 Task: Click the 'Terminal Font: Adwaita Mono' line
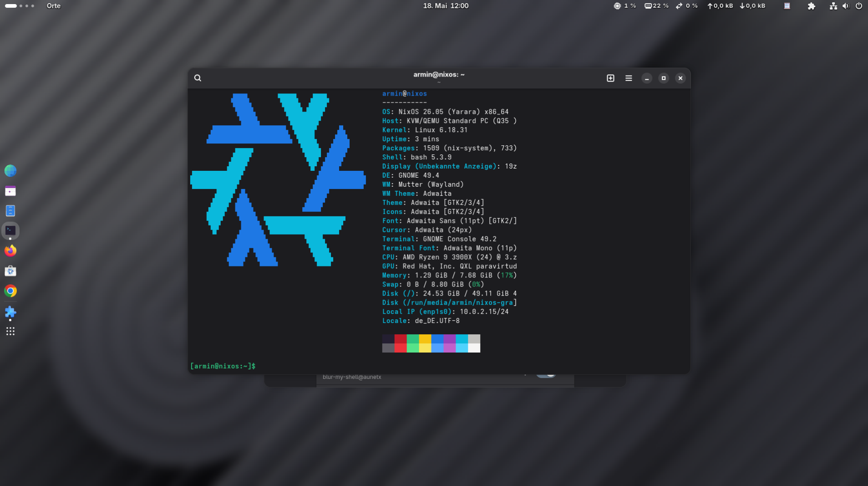point(450,249)
